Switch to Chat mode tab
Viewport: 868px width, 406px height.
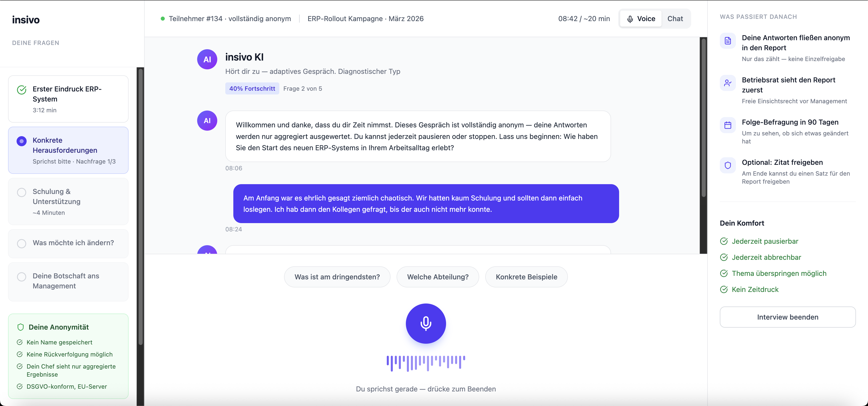tap(675, 19)
